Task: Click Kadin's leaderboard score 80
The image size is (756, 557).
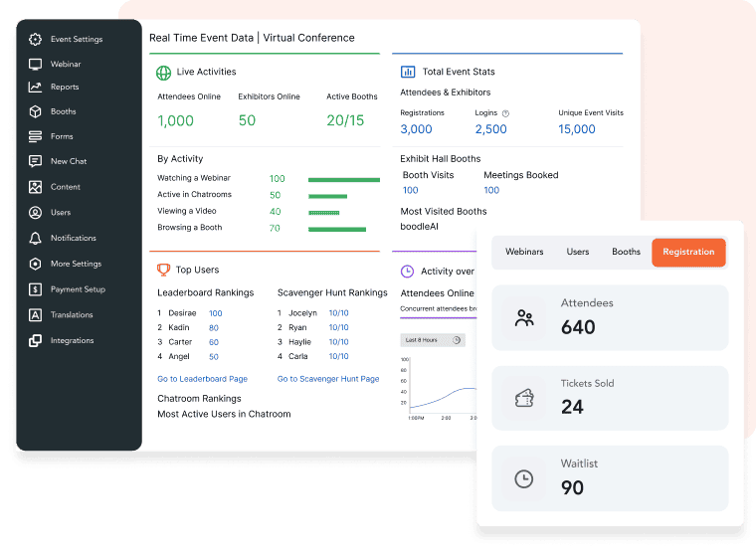Action: pos(214,328)
